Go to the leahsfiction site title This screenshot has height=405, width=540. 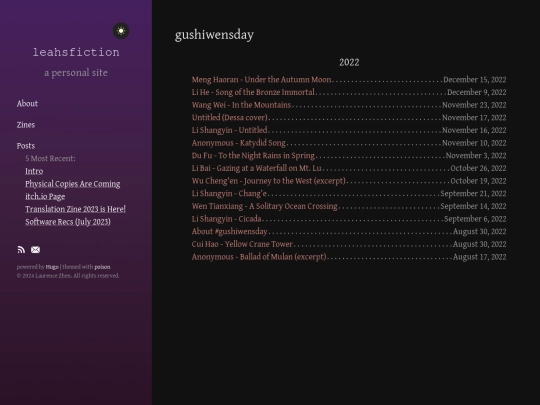tap(76, 52)
